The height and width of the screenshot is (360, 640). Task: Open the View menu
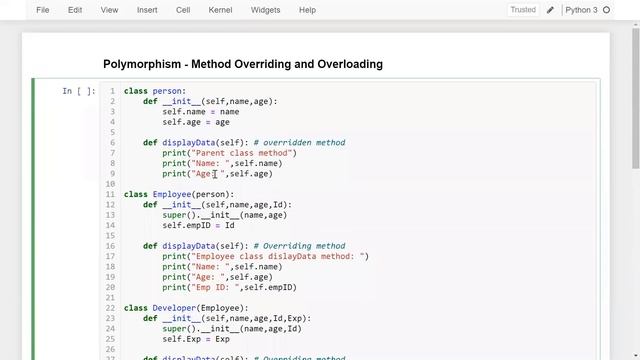pyautogui.click(x=109, y=10)
